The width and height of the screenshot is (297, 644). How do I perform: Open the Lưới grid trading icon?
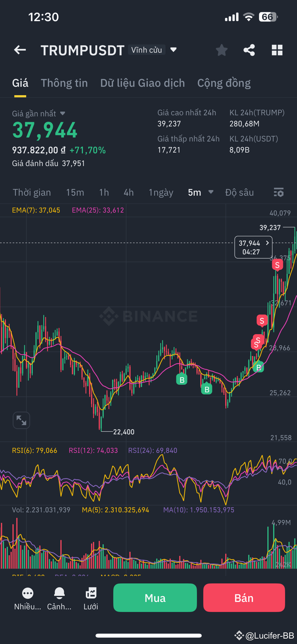point(91,593)
